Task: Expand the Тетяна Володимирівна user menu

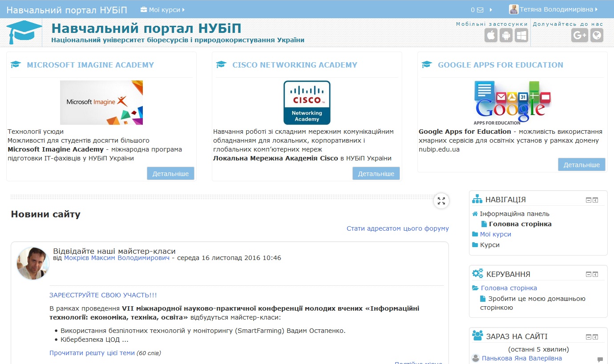Action: 553,9
